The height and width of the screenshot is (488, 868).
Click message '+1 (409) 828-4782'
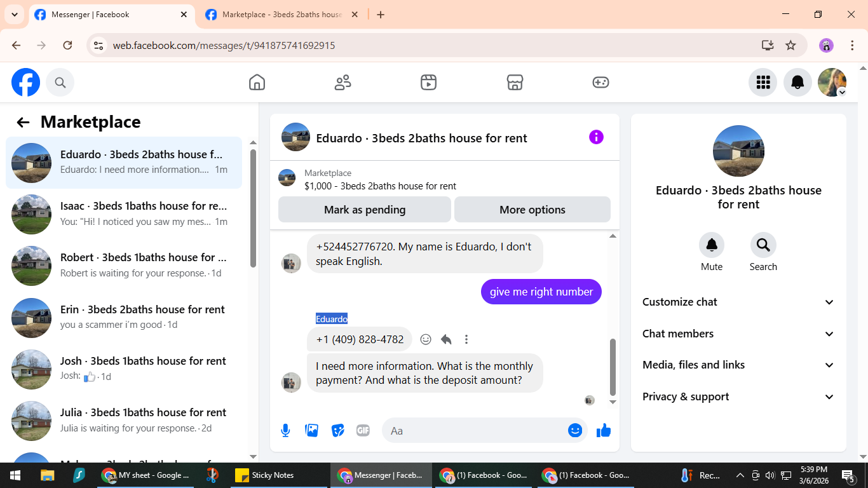pyautogui.click(x=360, y=339)
